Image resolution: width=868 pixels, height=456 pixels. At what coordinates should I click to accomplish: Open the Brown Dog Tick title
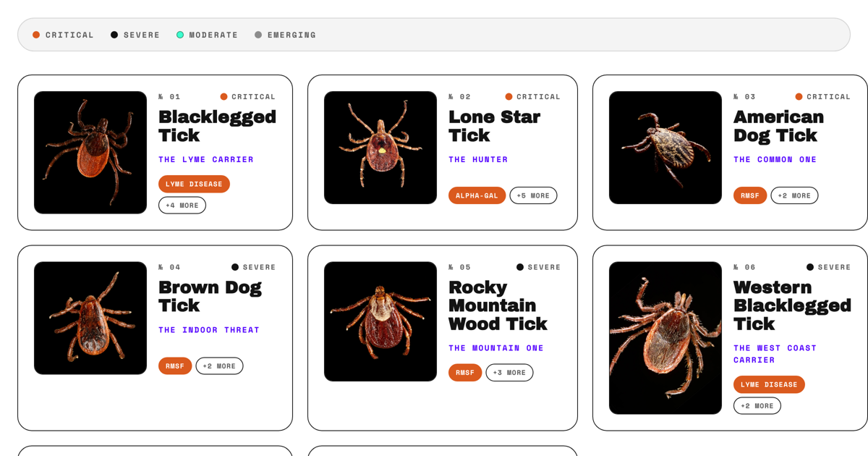[x=210, y=296]
